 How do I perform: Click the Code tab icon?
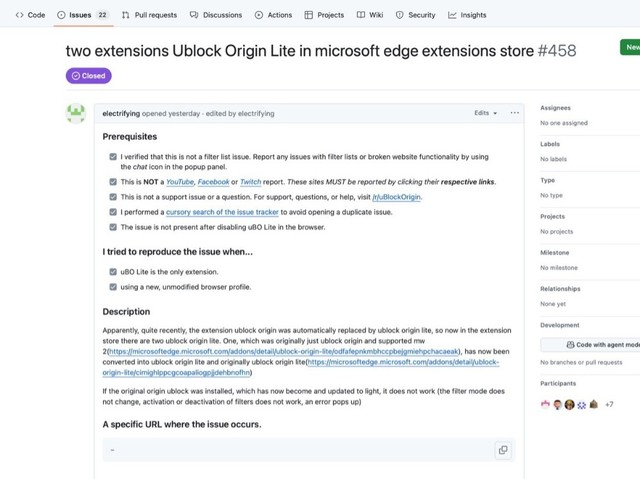(19, 15)
